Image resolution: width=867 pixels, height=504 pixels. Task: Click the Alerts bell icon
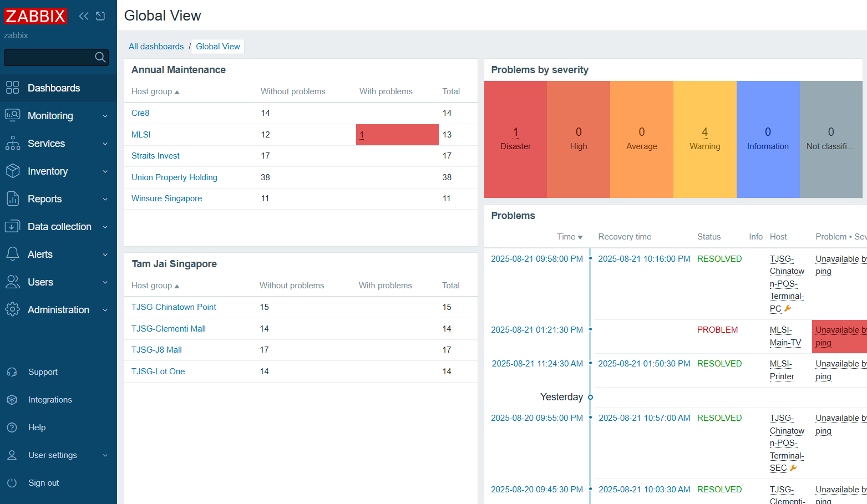12,254
